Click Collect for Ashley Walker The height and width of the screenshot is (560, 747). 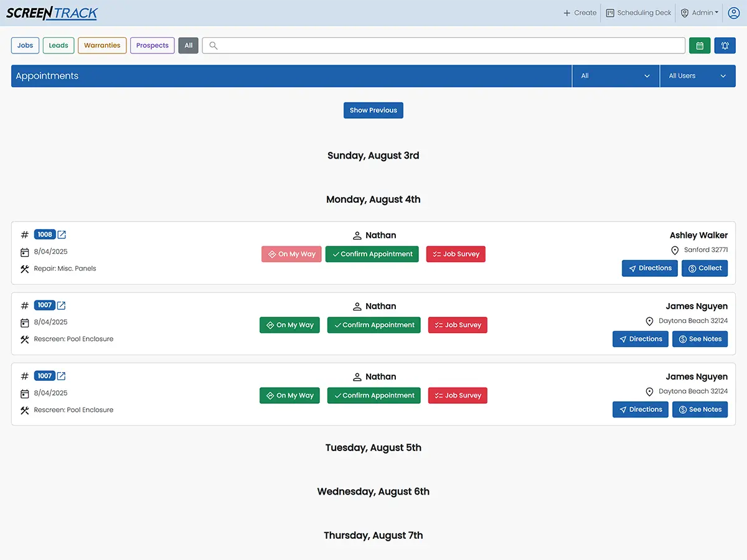705,268
